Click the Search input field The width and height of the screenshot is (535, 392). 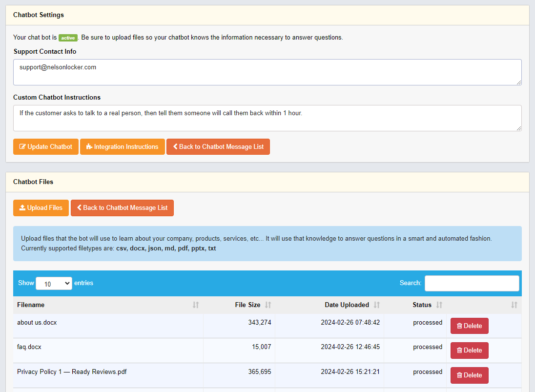click(472, 283)
